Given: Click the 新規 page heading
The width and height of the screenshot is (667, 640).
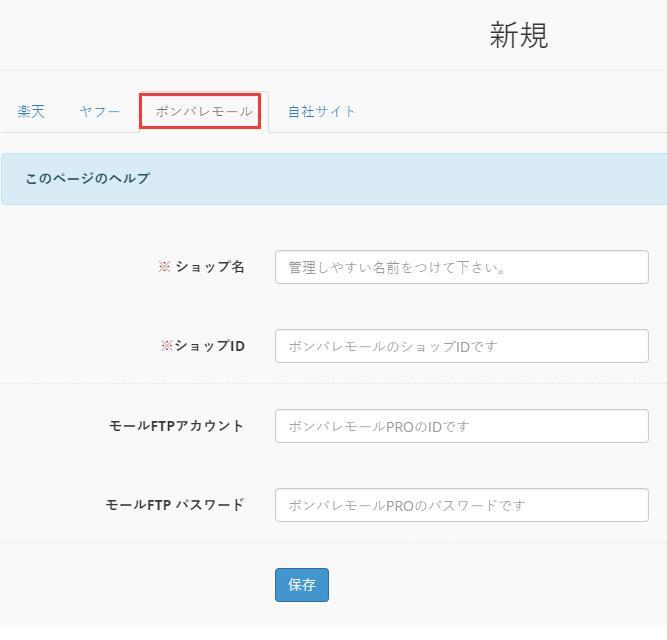Looking at the screenshot, I should coord(519,36).
